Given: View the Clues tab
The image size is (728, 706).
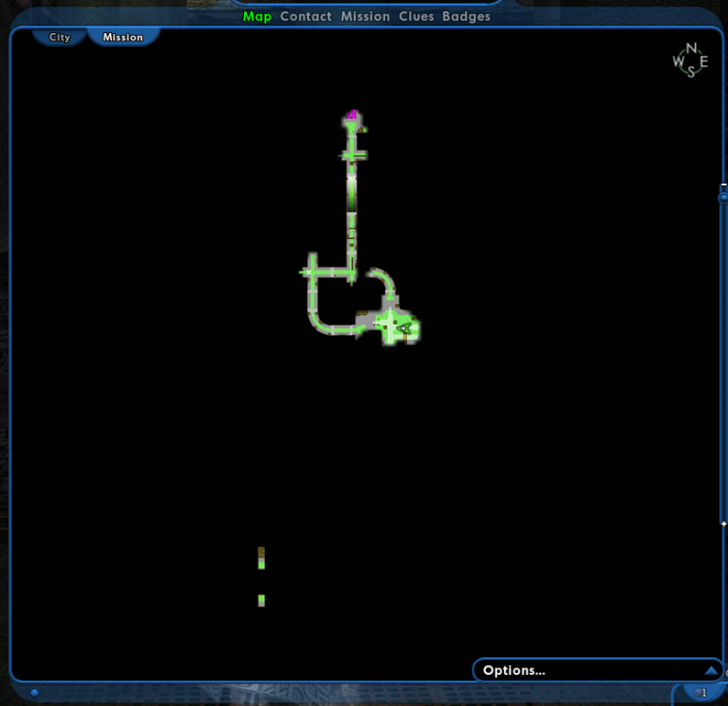Looking at the screenshot, I should coord(416,16).
